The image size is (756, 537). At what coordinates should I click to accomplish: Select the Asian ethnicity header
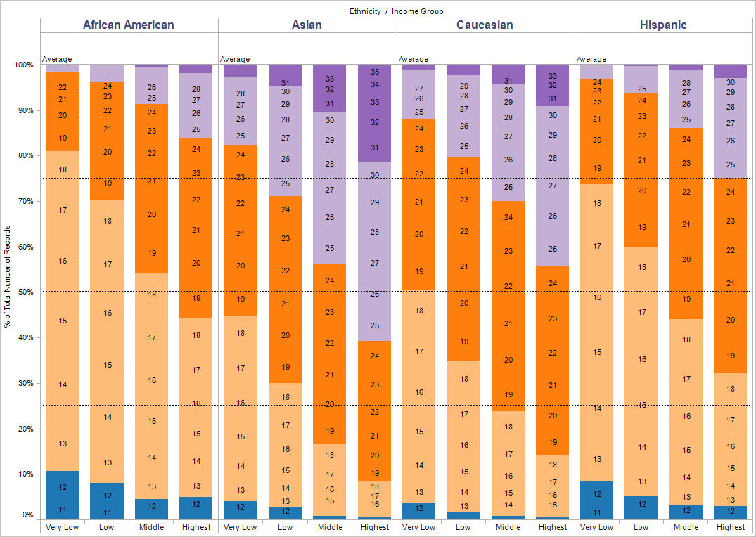coord(307,25)
